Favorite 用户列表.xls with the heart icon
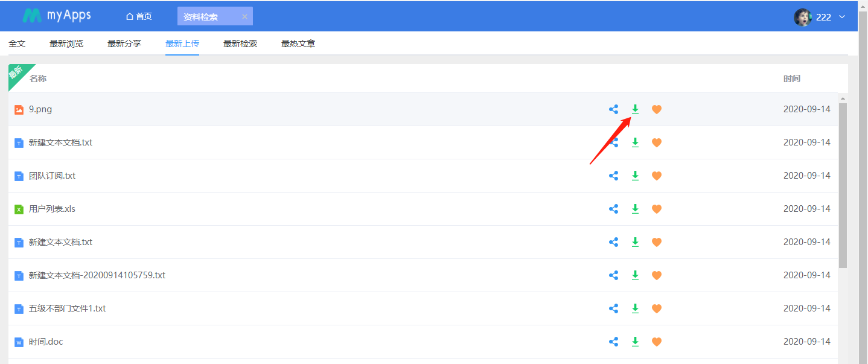868x364 pixels. click(x=657, y=209)
